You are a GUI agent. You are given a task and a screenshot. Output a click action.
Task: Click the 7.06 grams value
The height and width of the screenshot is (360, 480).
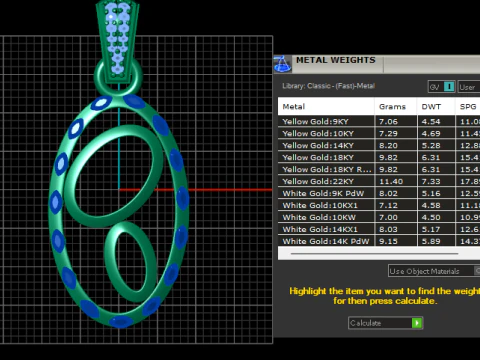click(x=388, y=122)
